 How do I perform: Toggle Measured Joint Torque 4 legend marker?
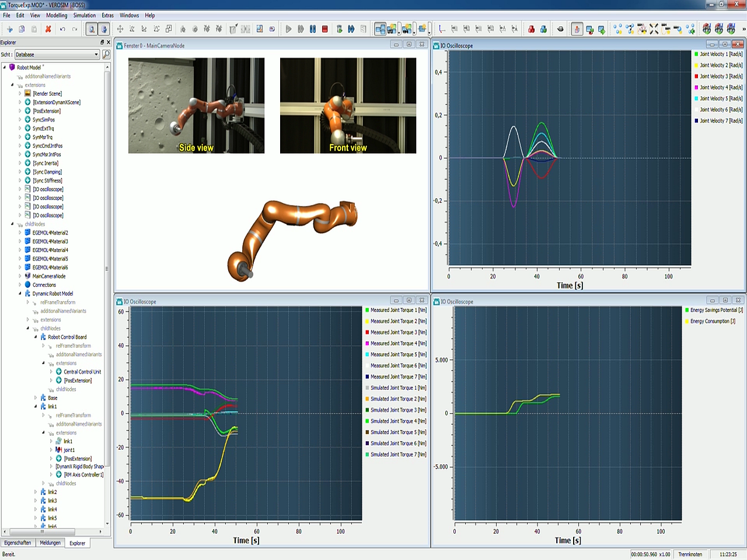[x=367, y=344]
